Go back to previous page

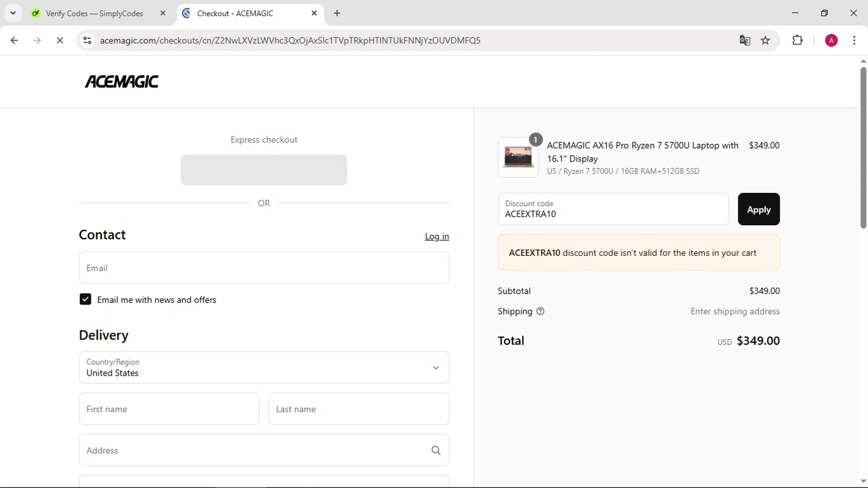pyautogui.click(x=14, y=41)
